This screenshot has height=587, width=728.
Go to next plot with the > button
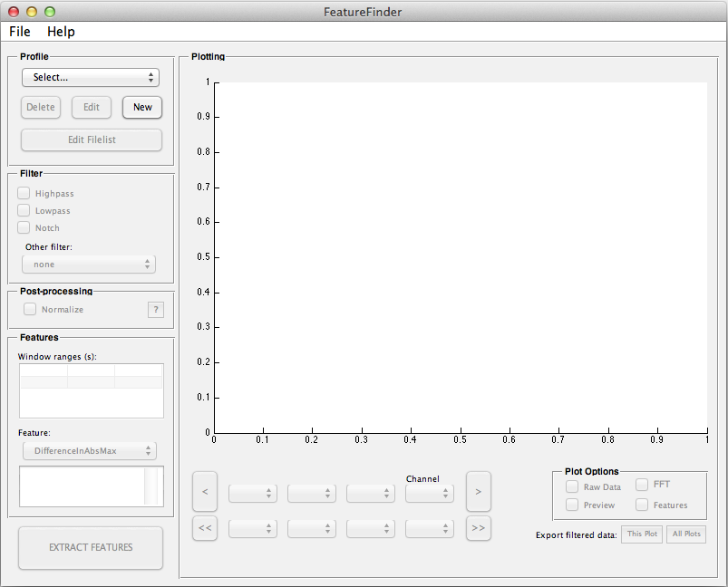(478, 491)
